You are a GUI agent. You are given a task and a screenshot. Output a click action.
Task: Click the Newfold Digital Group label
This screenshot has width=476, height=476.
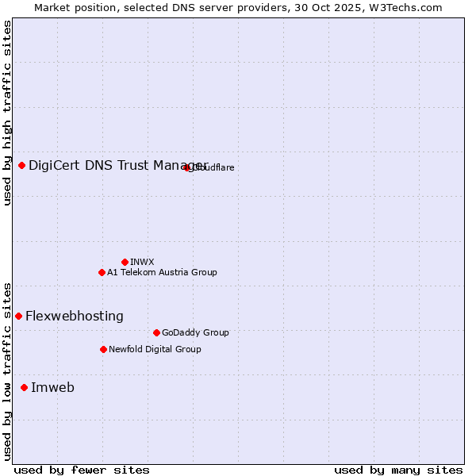click(x=155, y=349)
